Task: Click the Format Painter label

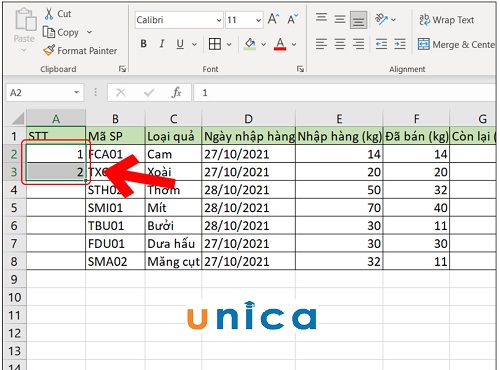Action: coord(87,51)
